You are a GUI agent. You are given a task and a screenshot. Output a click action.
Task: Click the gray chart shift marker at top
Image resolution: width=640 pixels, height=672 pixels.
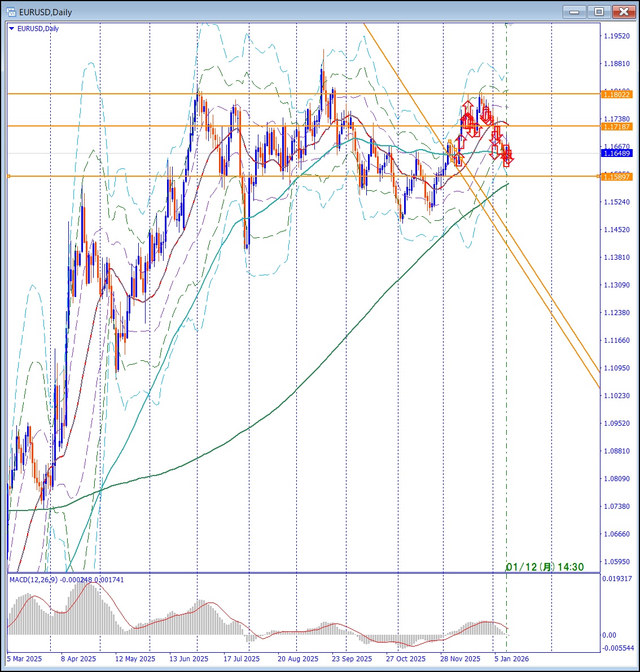pyautogui.click(x=509, y=24)
